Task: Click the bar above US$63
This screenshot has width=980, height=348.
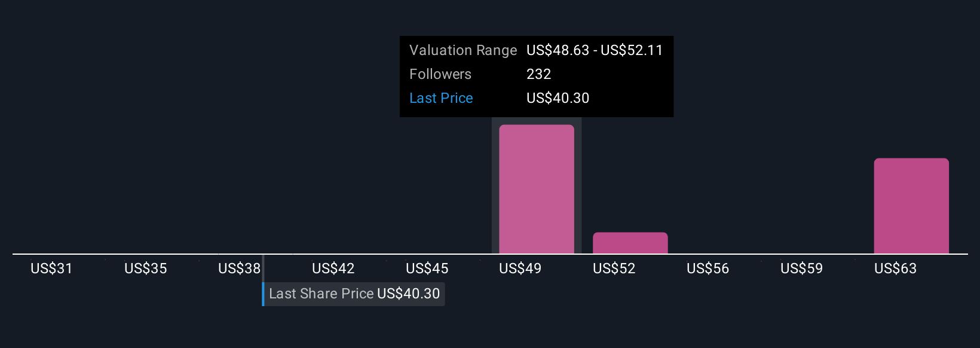Action: click(x=911, y=206)
